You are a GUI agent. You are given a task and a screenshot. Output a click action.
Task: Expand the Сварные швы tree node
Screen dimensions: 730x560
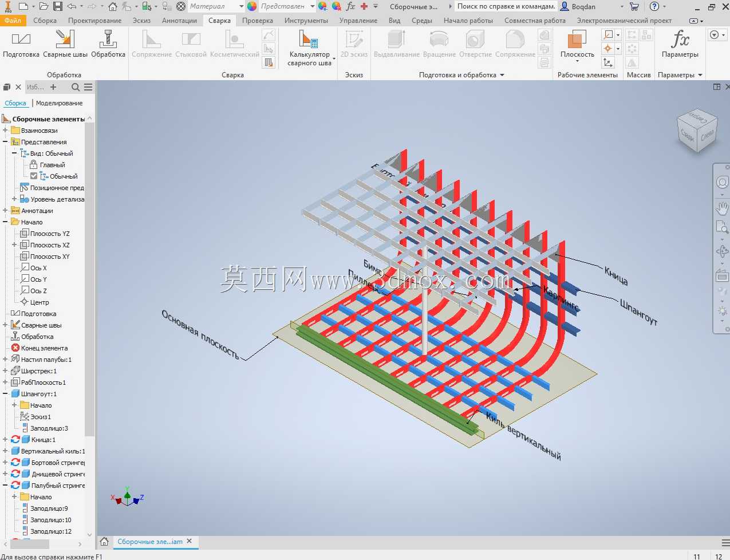pyautogui.click(x=5, y=325)
